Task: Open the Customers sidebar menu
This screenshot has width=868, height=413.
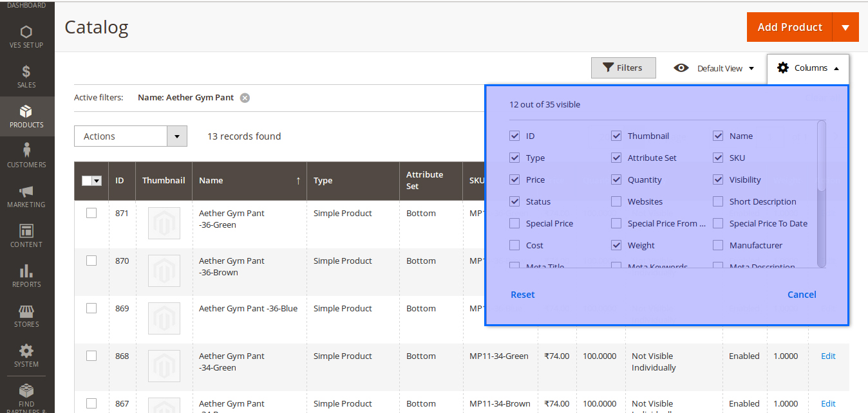Action: [x=26, y=156]
